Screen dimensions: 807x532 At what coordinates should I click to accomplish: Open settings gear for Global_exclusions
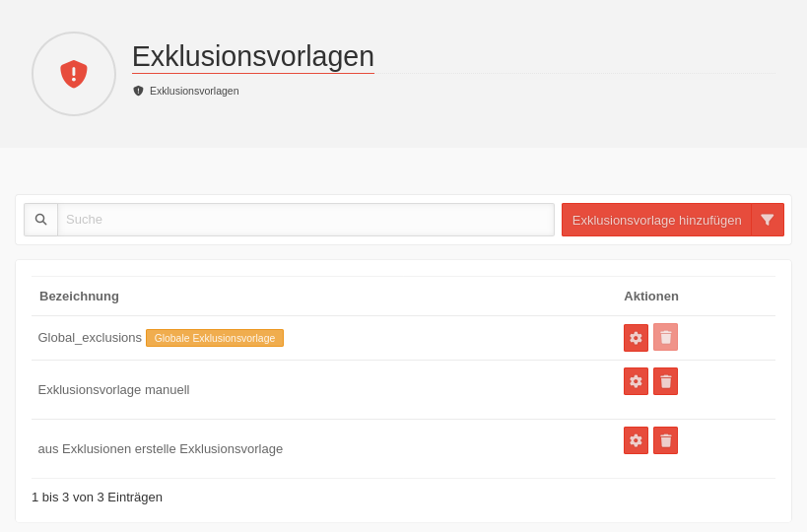(636, 338)
